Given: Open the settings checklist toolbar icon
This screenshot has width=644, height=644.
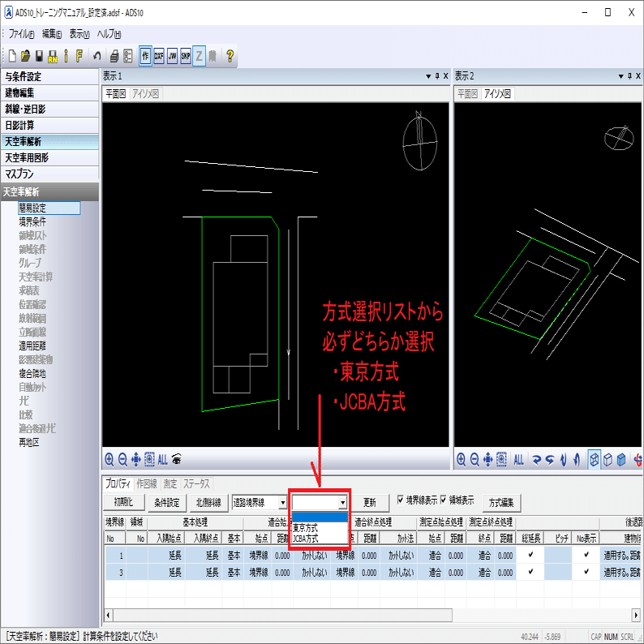Looking at the screenshot, I should coord(128,56).
